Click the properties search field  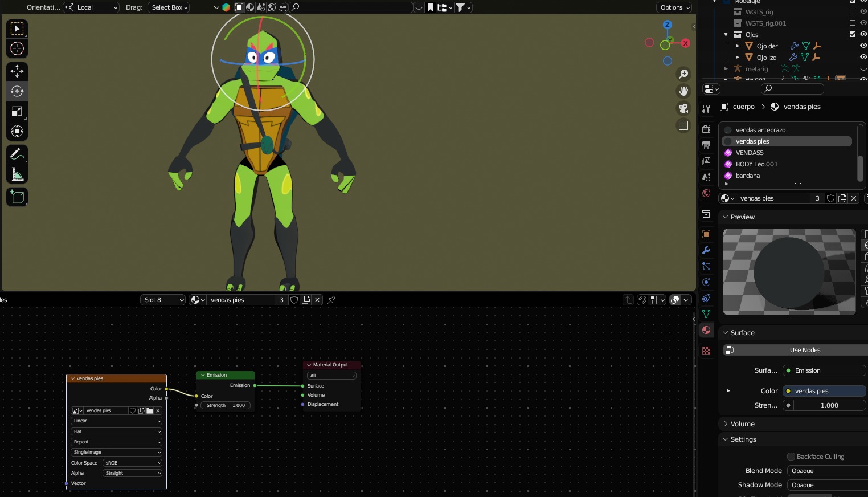pyautogui.click(x=792, y=89)
